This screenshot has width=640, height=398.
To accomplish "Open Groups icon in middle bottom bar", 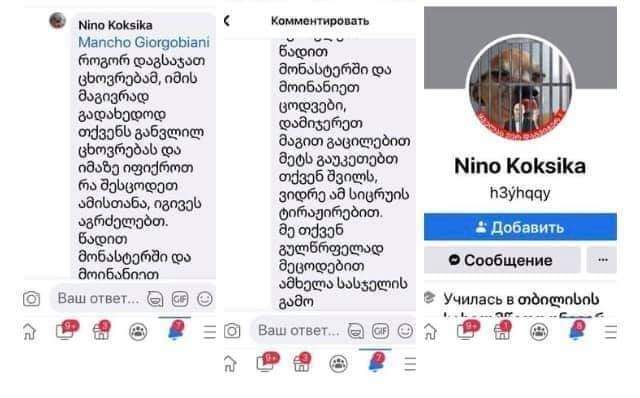I will pos(338,364).
